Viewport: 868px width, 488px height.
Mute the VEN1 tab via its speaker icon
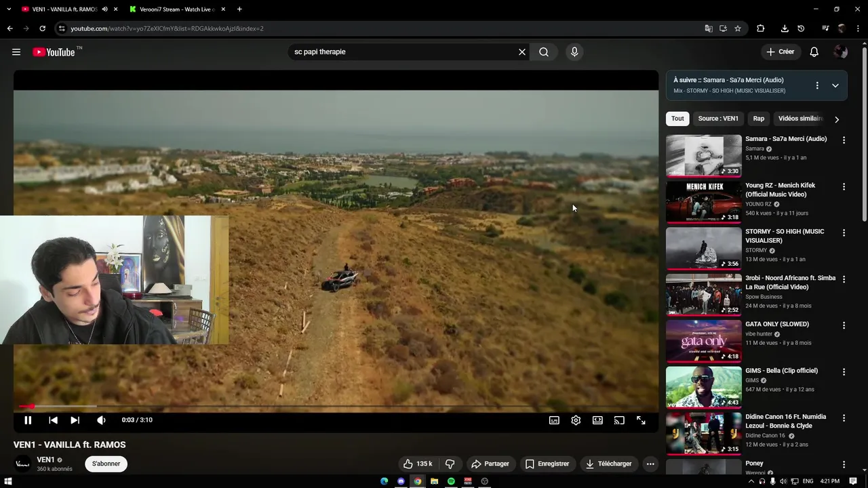104,9
